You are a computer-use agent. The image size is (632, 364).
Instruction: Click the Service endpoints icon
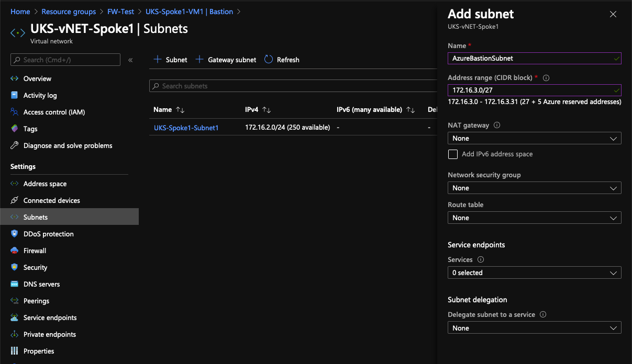pyautogui.click(x=14, y=317)
